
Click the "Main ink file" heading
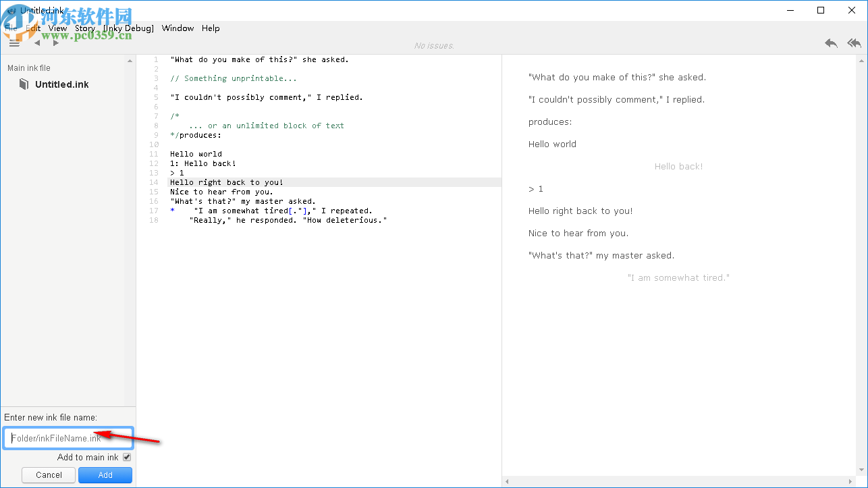[x=29, y=68]
